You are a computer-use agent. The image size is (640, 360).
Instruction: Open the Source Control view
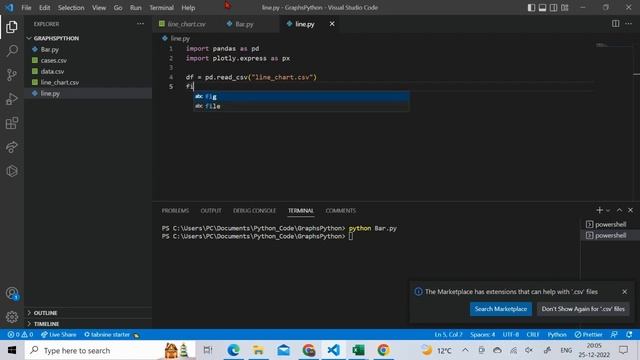click(x=12, y=75)
